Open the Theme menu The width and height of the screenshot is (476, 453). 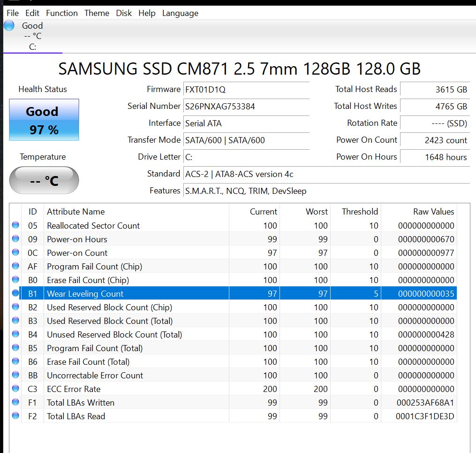(97, 13)
